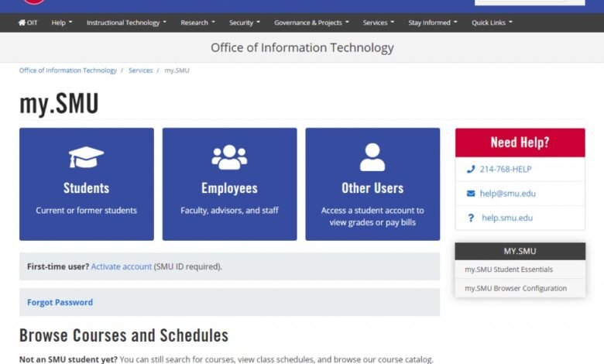Image resolution: width=604 pixels, height=364 pixels.
Task: Click the phone icon beside 214-768-HELP
Action: [470, 169]
